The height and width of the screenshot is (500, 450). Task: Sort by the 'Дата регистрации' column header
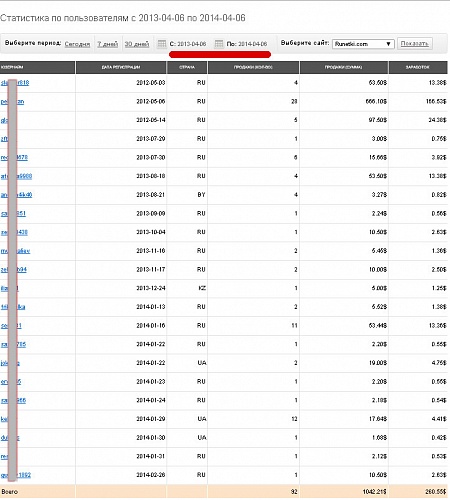tap(121, 67)
